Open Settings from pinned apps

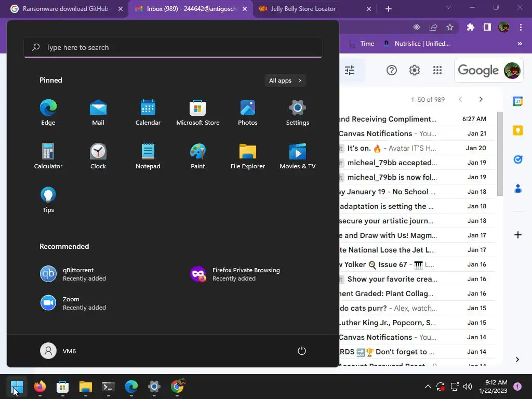click(298, 113)
